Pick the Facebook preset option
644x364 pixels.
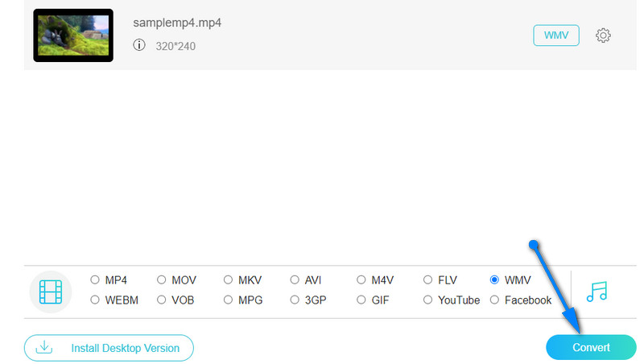(x=495, y=300)
